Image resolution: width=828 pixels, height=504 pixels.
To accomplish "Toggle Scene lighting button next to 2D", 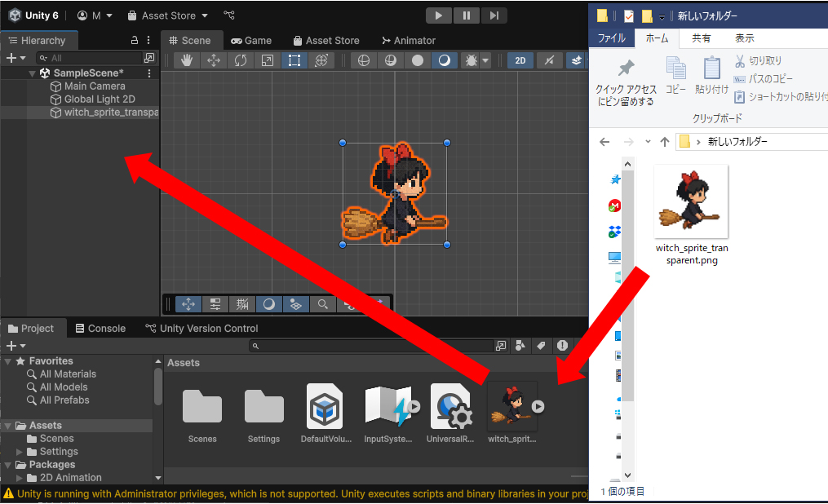I will 549,60.
